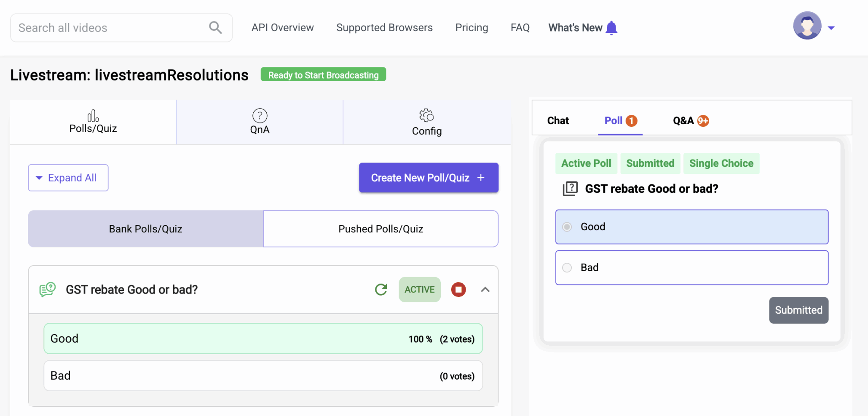Click the What's New bell icon
The image size is (868, 416).
pyautogui.click(x=611, y=28)
